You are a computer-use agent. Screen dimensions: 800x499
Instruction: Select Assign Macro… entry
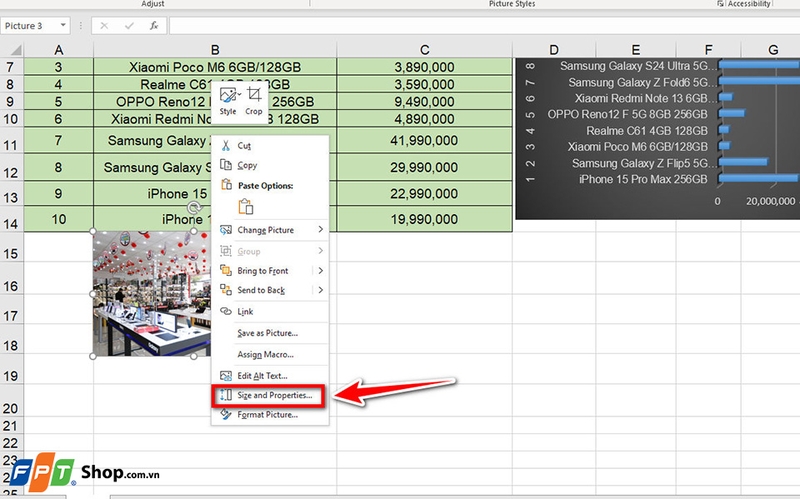pyautogui.click(x=265, y=355)
